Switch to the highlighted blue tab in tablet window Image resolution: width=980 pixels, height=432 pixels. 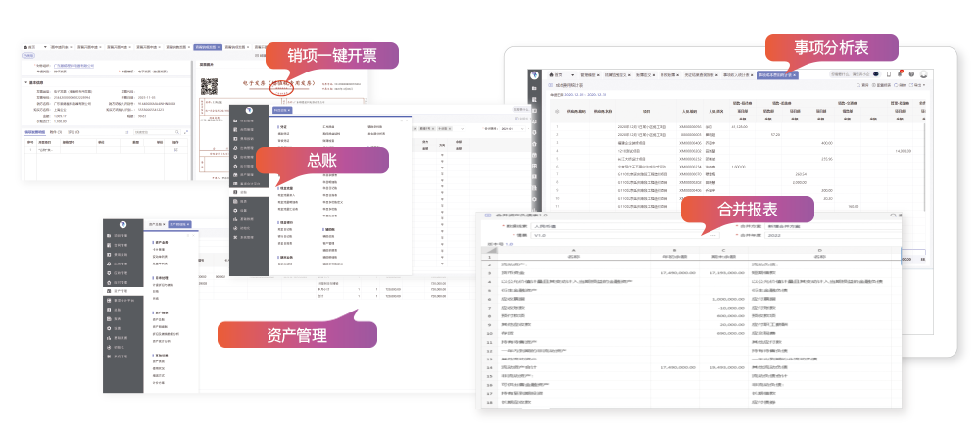[x=775, y=74]
